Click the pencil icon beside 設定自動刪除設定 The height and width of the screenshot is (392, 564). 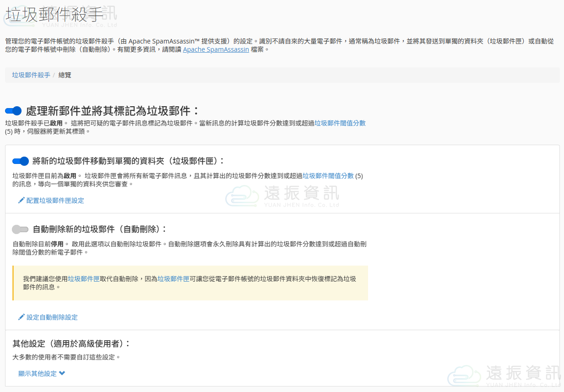[21, 317]
